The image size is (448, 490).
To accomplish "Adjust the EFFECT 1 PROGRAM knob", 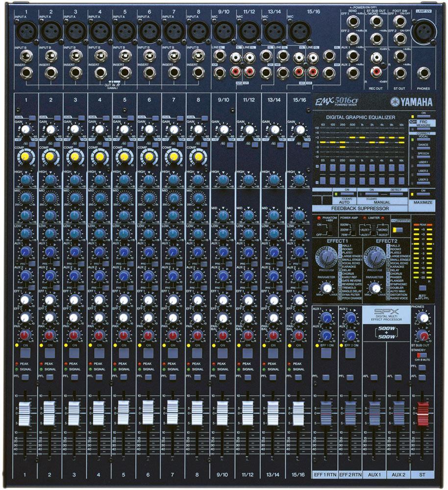I will click(x=326, y=258).
